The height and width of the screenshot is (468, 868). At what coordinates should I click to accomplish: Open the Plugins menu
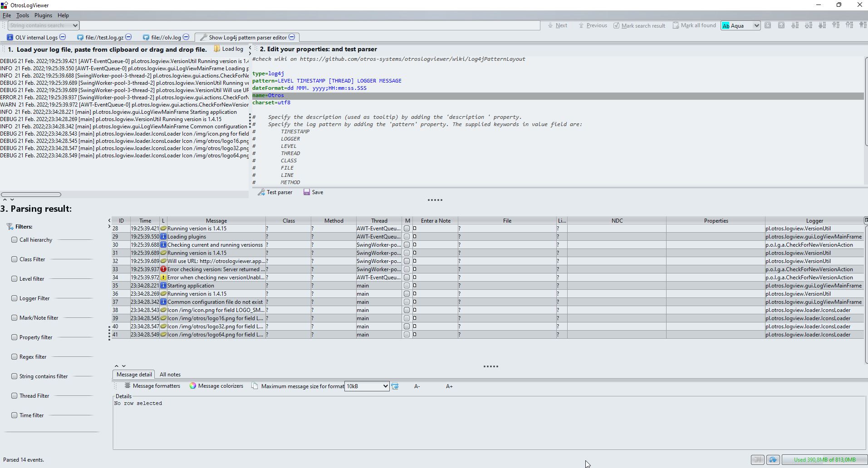[43, 15]
